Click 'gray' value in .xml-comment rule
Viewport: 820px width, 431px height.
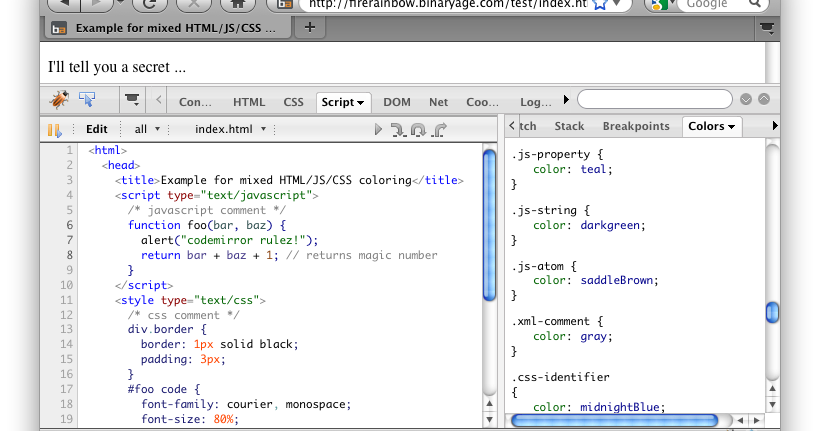click(x=593, y=337)
